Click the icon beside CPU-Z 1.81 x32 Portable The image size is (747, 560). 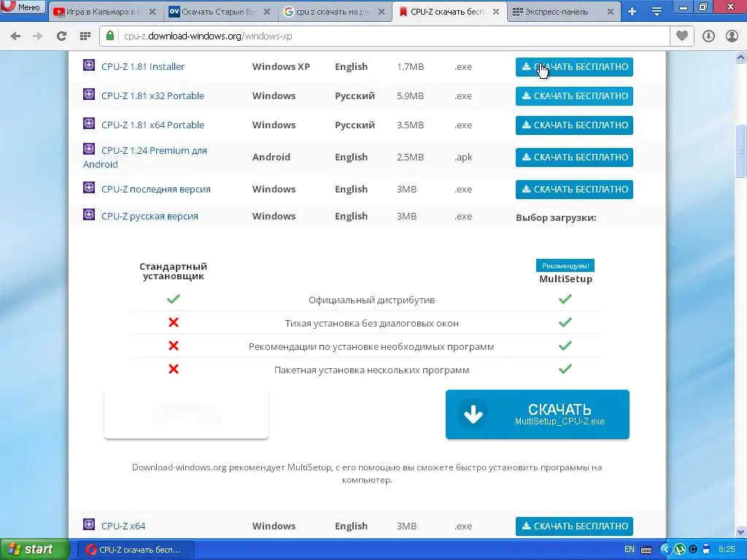tap(89, 94)
